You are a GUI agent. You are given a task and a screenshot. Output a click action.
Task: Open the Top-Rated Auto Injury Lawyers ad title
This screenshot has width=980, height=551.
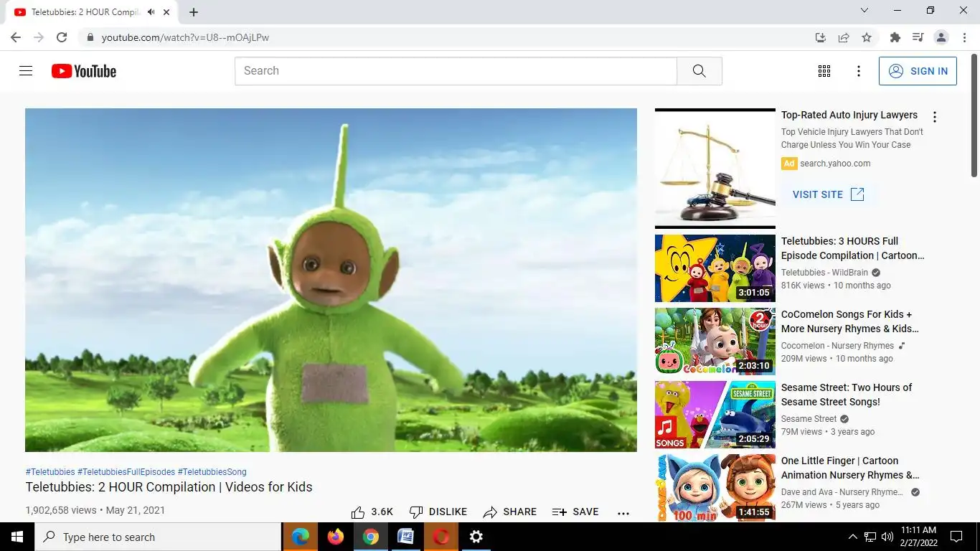(x=849, y=115)
